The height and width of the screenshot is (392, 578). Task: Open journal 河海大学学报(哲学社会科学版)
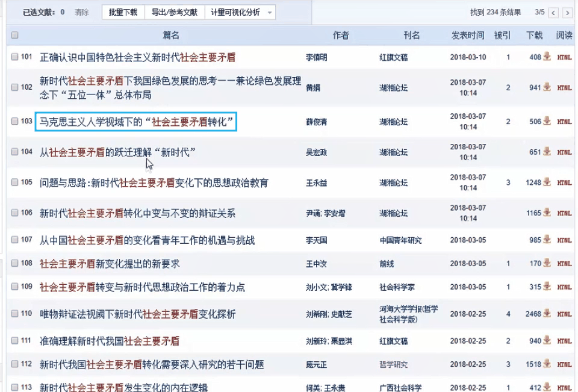click(x=408, y=314)
